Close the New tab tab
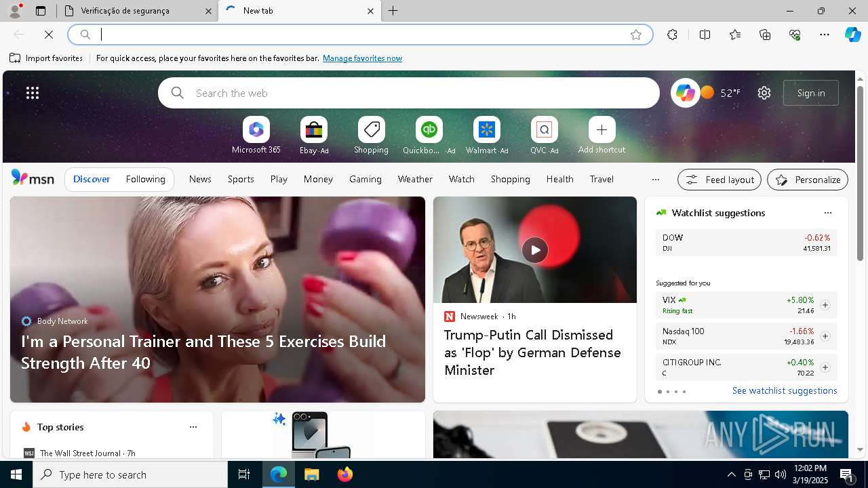 click(370, 11)
